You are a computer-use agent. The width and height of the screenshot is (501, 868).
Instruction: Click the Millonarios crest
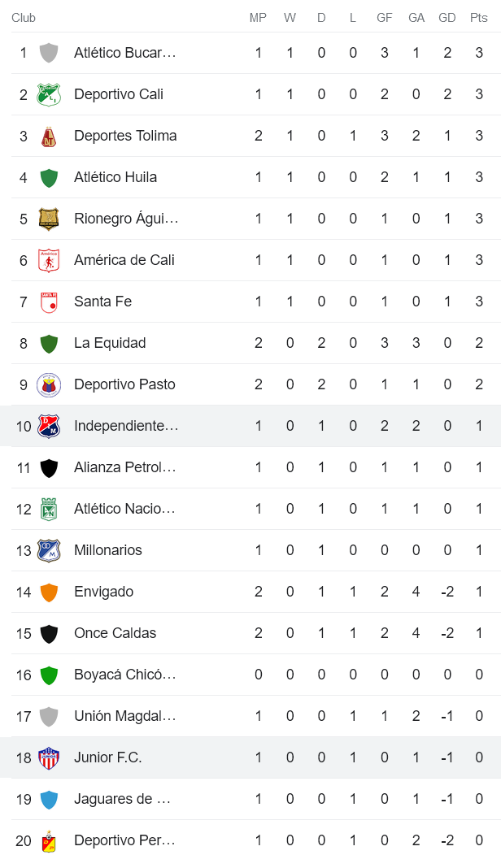coord(49,550)
